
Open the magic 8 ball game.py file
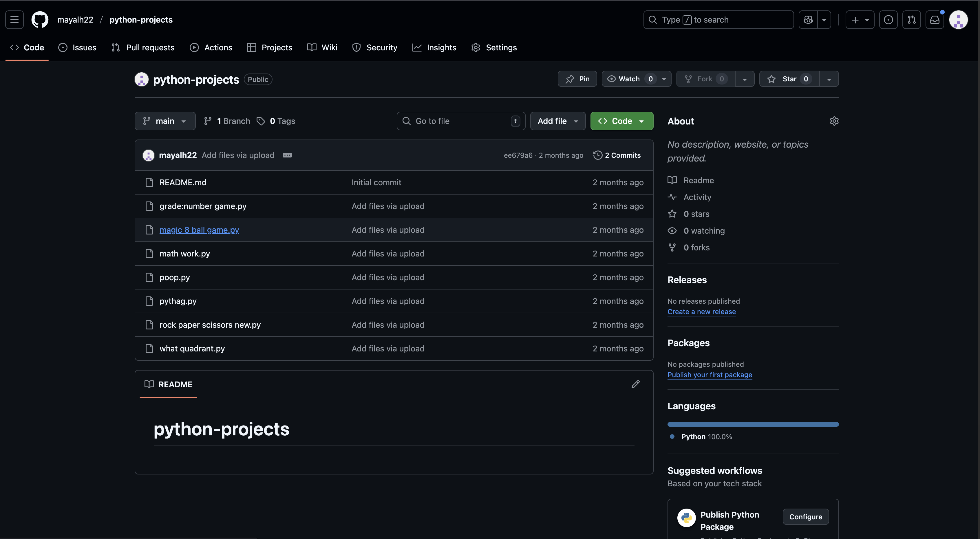[x=199, y=230]
